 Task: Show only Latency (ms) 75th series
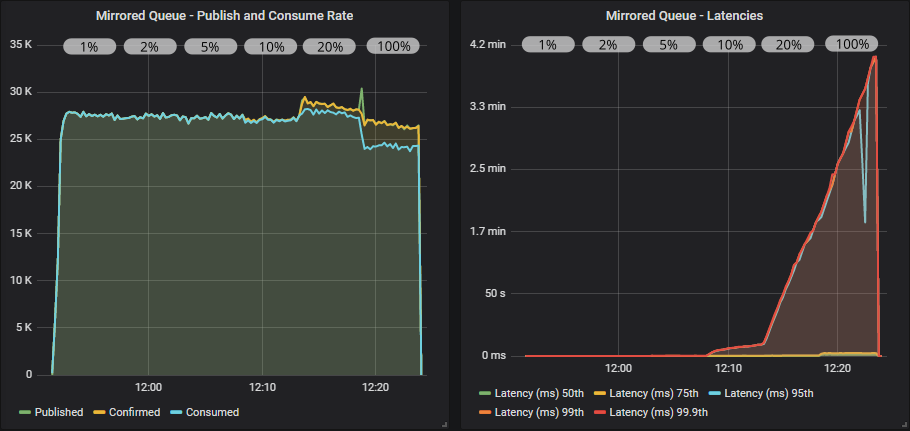(658, 394)
